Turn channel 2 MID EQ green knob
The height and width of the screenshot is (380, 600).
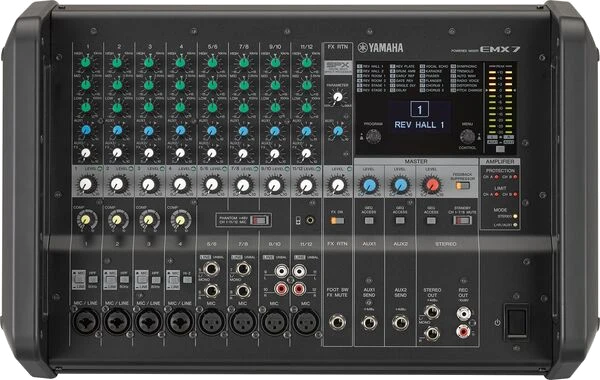[x=117, y=85]
